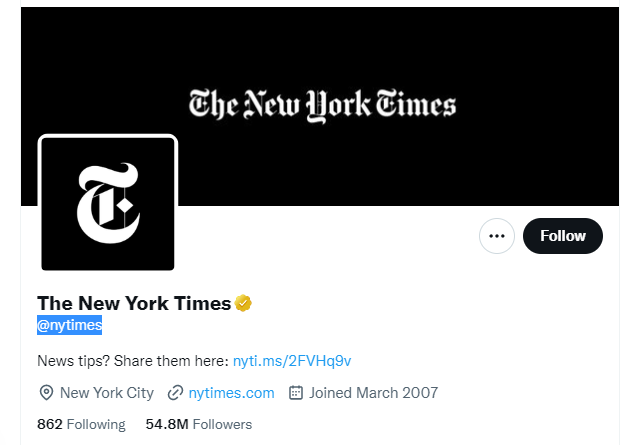Viewport: 638px width, 445px height.
Task: Click the gold verified badge icon
Action: pyautogui.click(x=243, y=303)
